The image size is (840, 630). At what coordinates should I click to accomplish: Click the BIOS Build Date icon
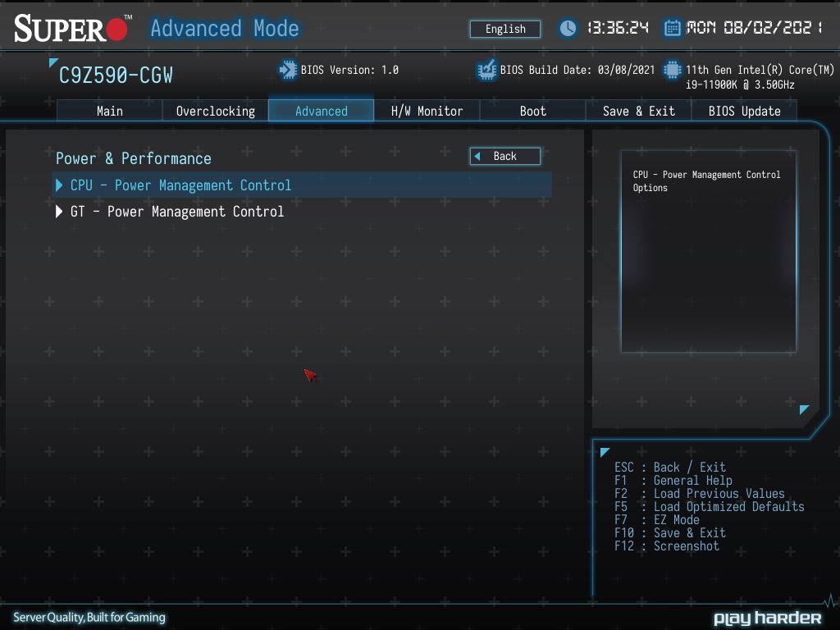click(x=486, y=71)
